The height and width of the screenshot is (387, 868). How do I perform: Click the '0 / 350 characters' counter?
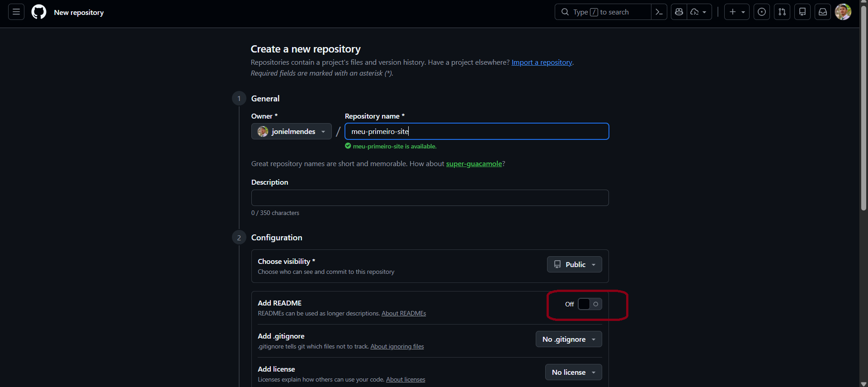click(275, 213)
